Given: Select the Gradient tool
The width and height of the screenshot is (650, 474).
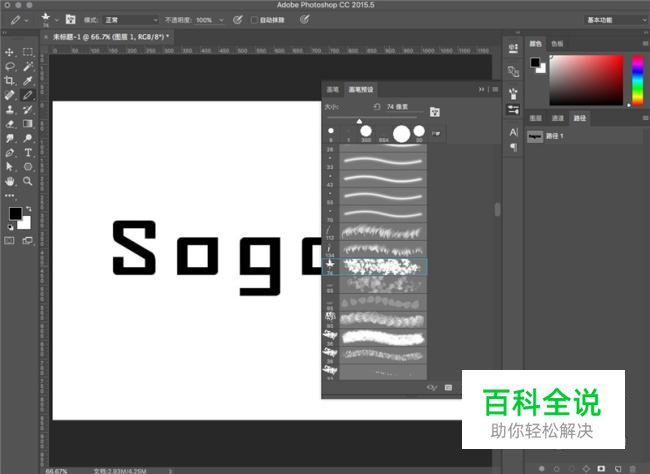Looking at the screenshot, I should (28, 124).
